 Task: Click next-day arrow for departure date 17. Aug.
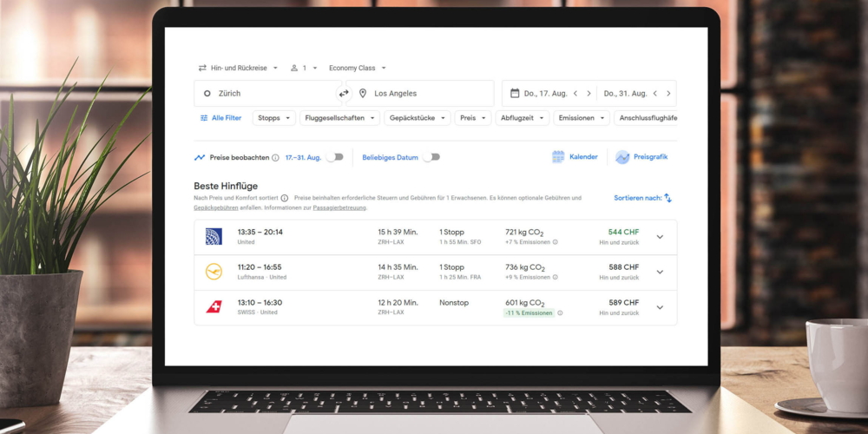(589, 94)
